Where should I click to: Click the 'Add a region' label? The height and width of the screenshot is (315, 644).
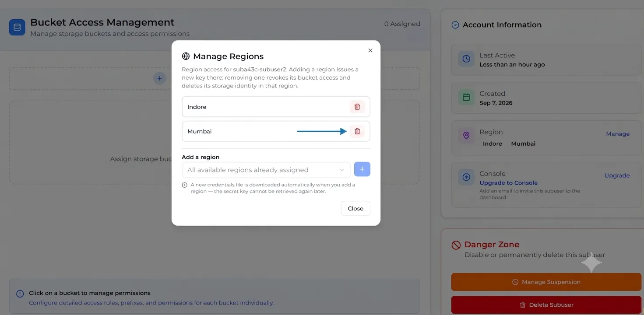(x=201, y=157)
